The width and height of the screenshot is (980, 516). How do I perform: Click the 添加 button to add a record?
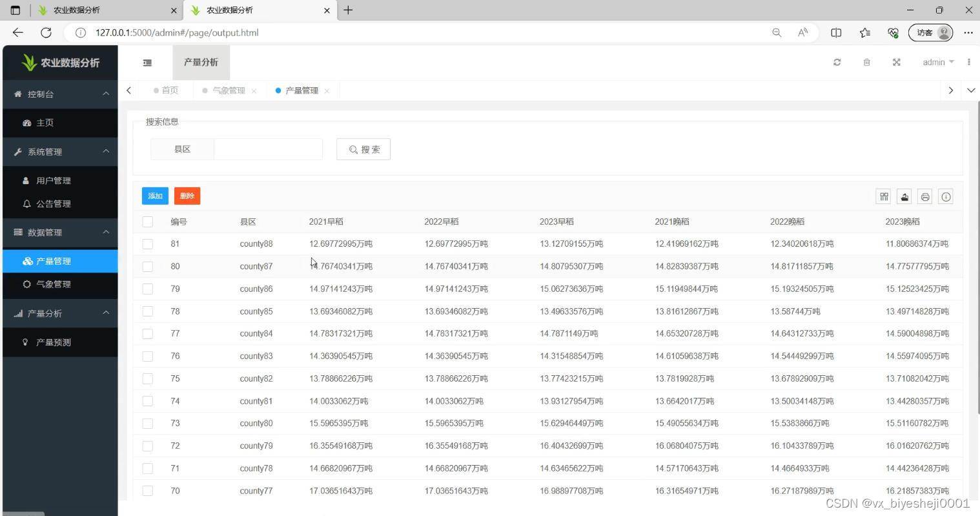tap(155, 196)
